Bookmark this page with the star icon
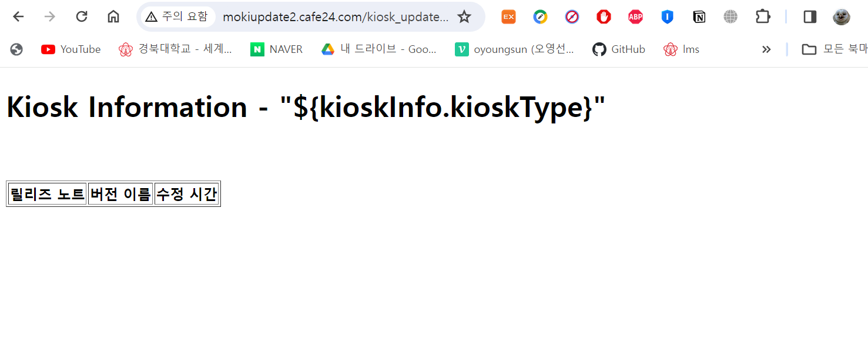 pos(464,16)
